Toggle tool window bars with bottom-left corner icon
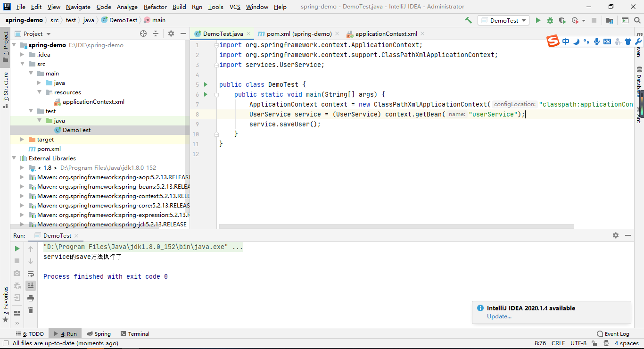The image size is (644, 349). point(5,343)
